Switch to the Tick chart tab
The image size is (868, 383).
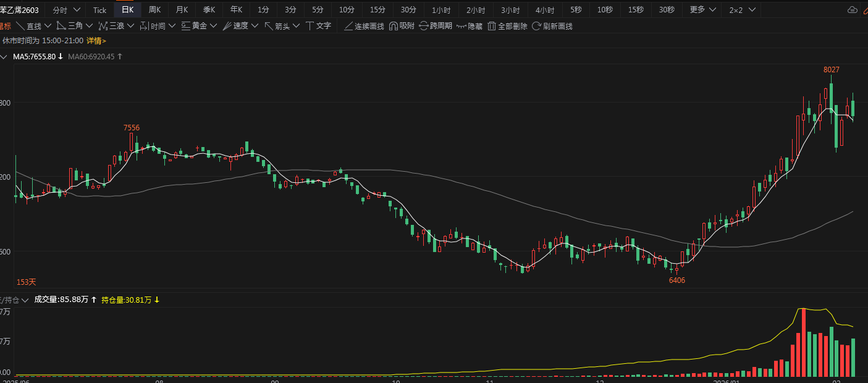click(99, 10)
